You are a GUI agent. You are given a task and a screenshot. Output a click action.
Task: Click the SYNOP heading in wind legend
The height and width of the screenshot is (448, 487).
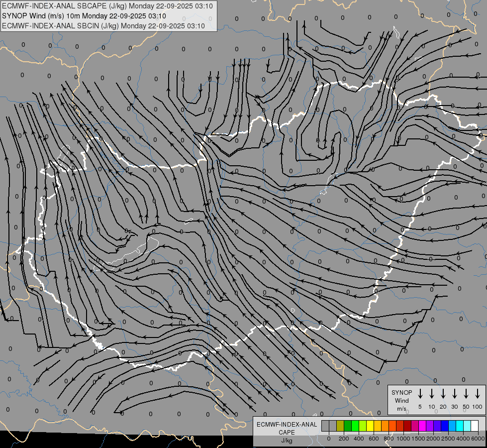[x=401, y=392]
